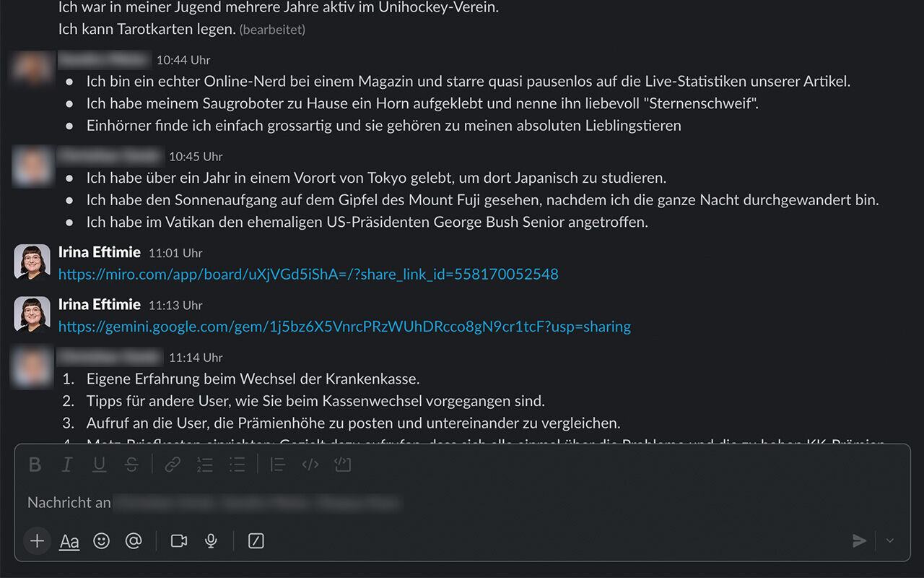Screen dimensions: 924x578
Task: Open the Miro board link
Action: (308, 274)
